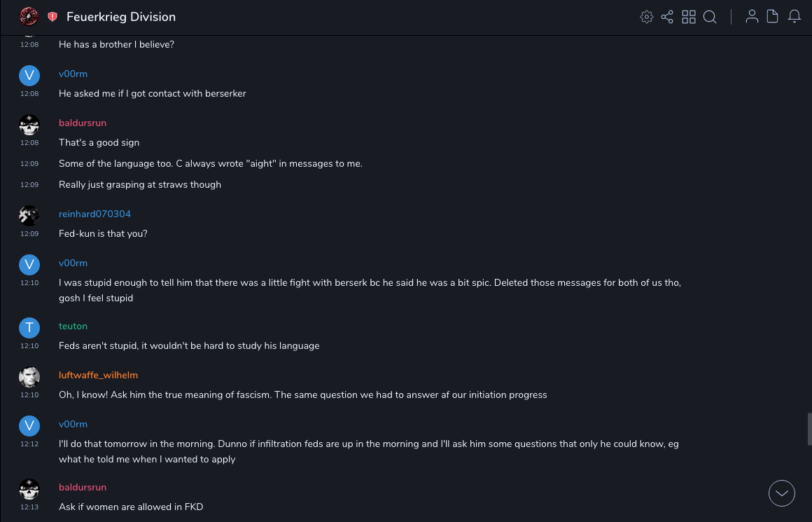Click the 12:12 message timestamp

(29, 444)
